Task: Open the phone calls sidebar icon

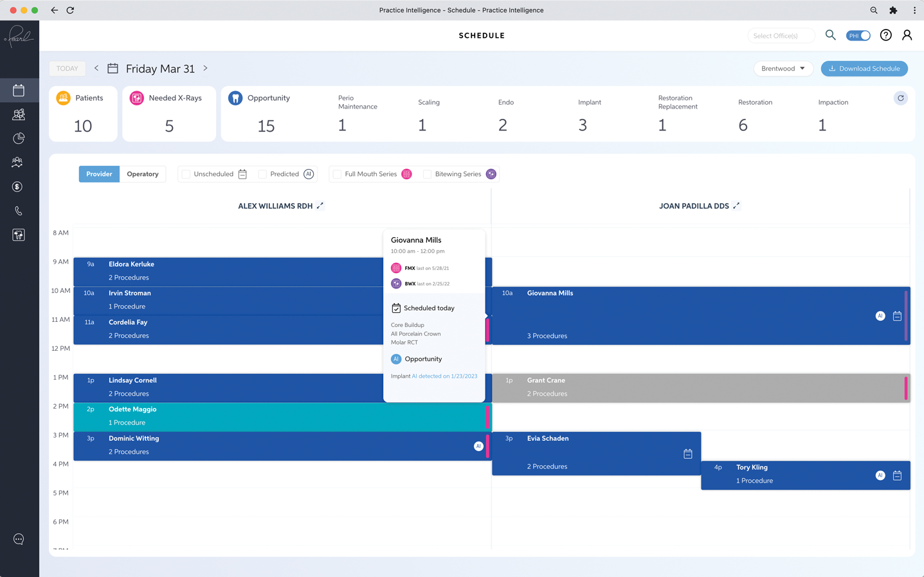Action: pyautogui.click(x=19, y=211)
